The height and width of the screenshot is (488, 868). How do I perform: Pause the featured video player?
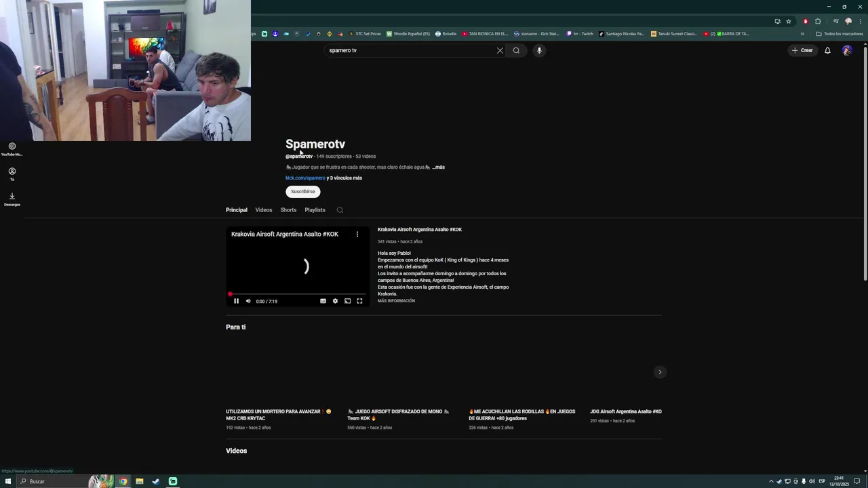[236, 301]
